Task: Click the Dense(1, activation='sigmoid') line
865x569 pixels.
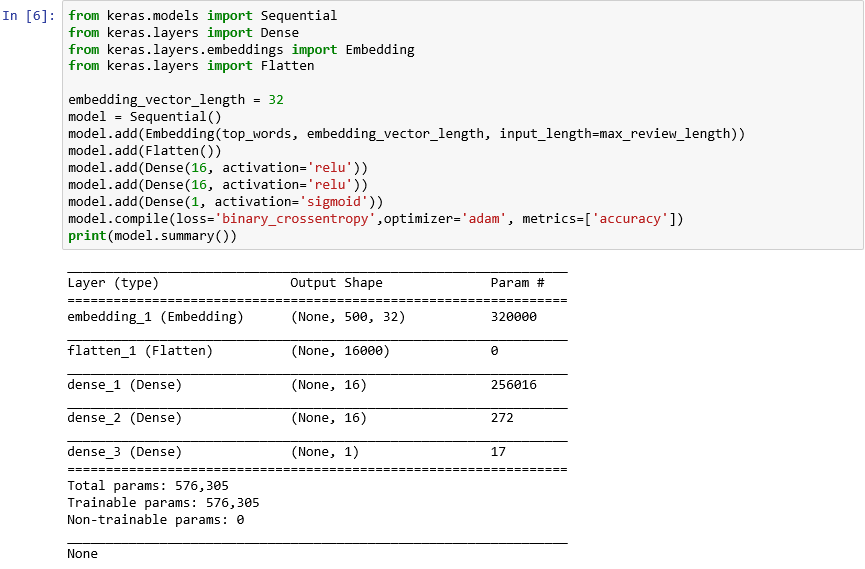Action: [225, 202]
